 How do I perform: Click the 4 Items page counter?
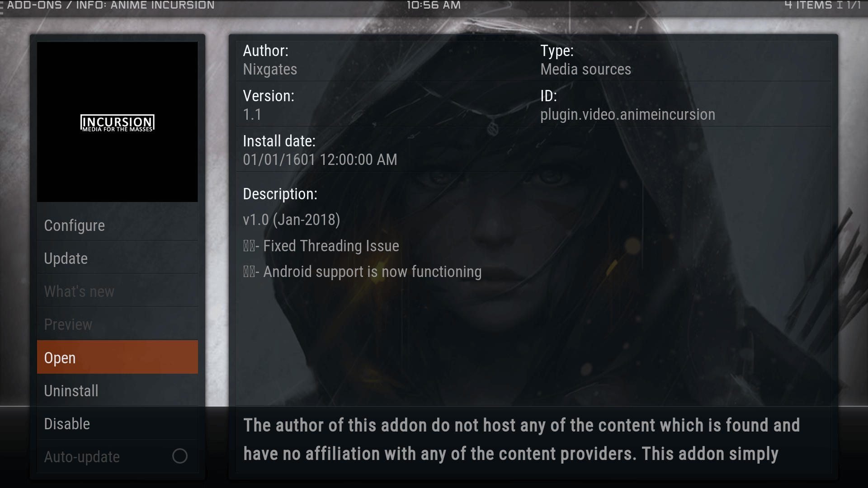tap(823, 5)
